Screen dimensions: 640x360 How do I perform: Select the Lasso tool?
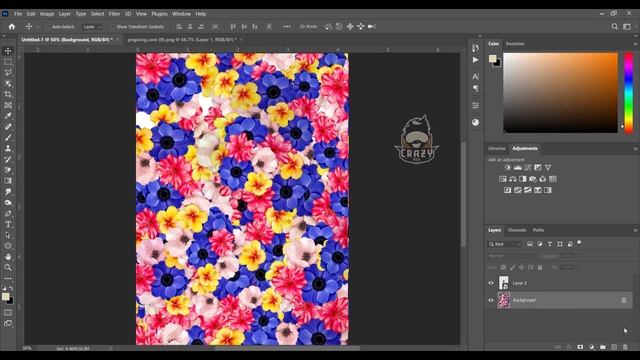(8, 73)
